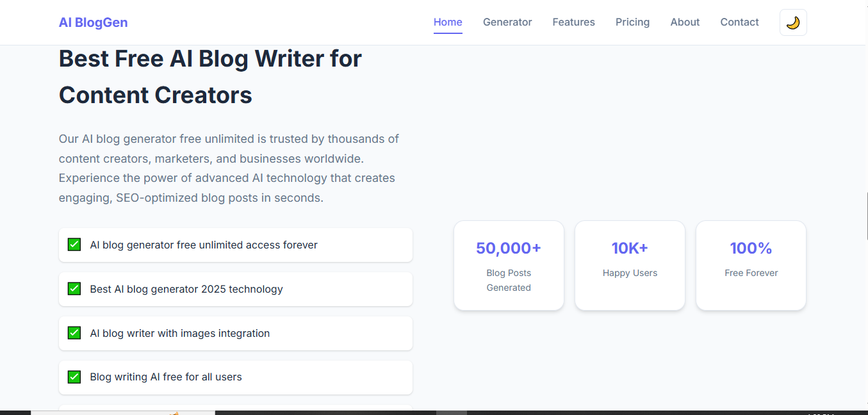The height and width of the screenshot is (415, 868).
Task: Open the Features nav link
Action: 573,22
